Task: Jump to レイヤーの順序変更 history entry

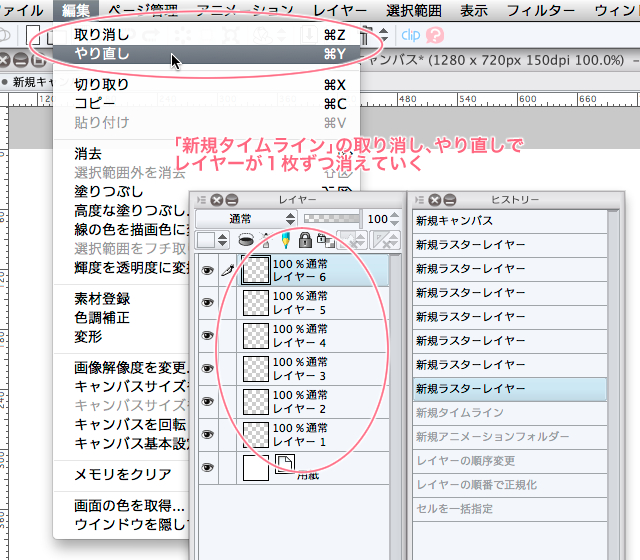Action: coord(510,461)
